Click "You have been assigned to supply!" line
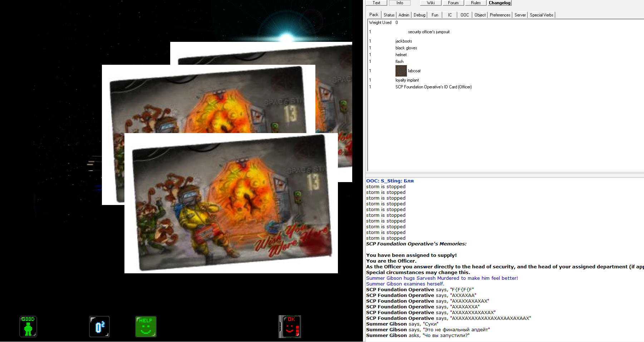 point(412,255)
